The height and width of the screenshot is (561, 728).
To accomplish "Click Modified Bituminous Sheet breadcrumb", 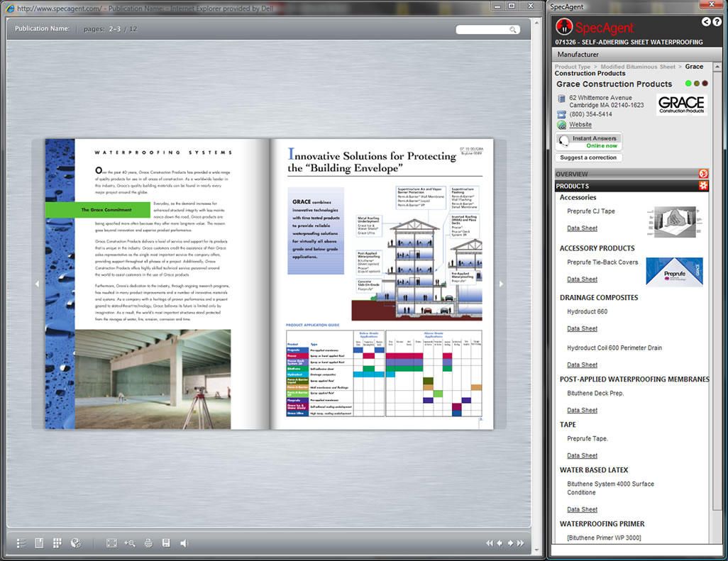I will pos(638,67).
